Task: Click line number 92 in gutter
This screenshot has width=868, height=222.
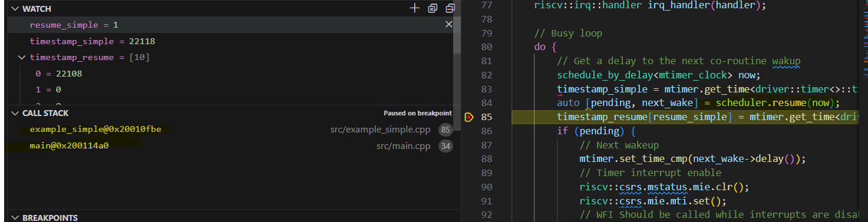Action: click(486, 215)
